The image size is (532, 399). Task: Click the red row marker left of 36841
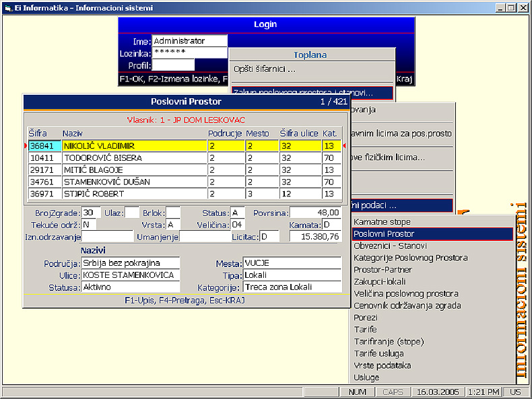26,145
